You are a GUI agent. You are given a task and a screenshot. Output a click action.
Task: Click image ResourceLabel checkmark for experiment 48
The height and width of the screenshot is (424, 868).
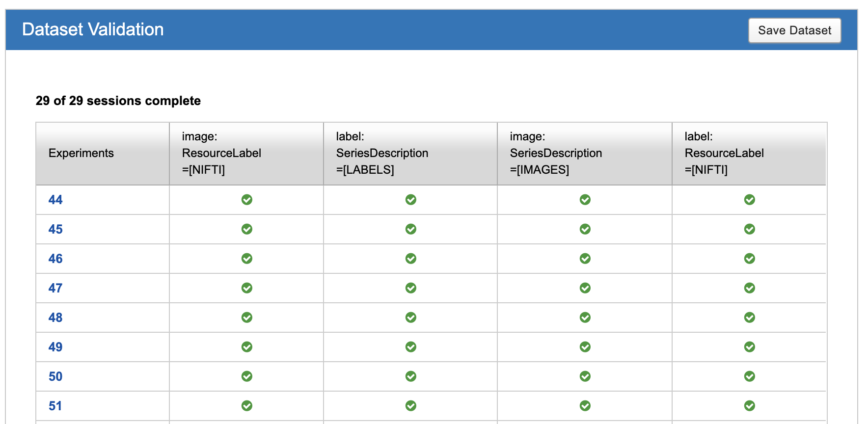coord(247,318)
